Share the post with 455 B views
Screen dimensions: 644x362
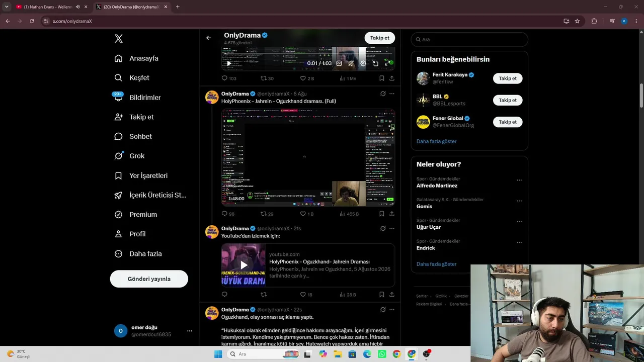click(392, 214)
